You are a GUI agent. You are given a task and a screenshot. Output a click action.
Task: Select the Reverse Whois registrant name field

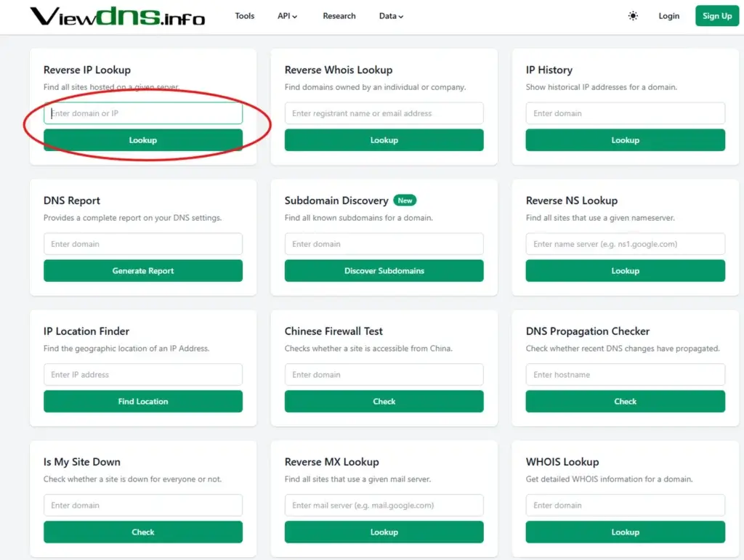[384, 113]
